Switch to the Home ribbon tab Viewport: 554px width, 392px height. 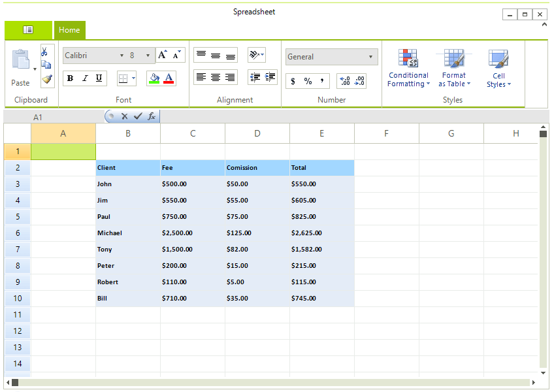click(70, 30)
